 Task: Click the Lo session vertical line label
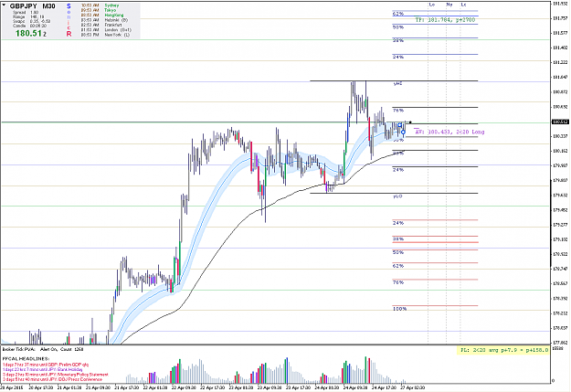point(431,5)
